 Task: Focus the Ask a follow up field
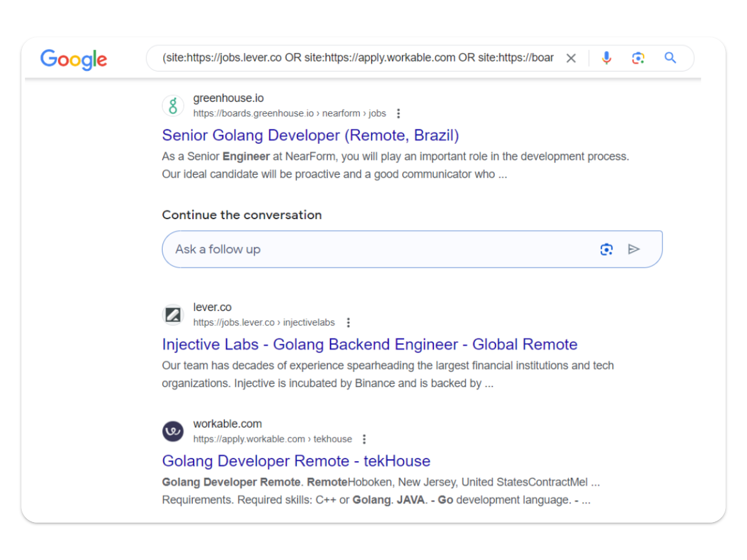coord(374,250)
